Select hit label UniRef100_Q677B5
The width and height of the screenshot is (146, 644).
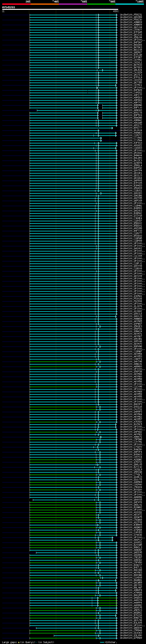tap(131, 82)
